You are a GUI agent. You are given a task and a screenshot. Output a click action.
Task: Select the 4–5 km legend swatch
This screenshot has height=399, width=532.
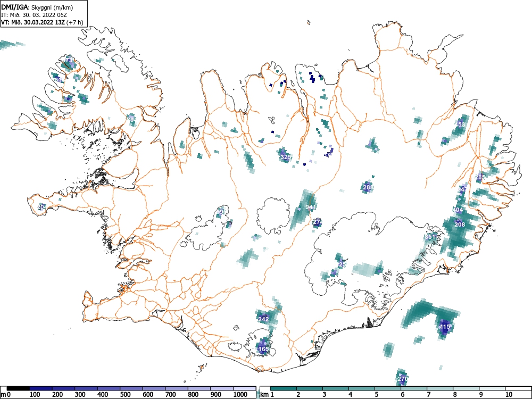tap(362, 388)
